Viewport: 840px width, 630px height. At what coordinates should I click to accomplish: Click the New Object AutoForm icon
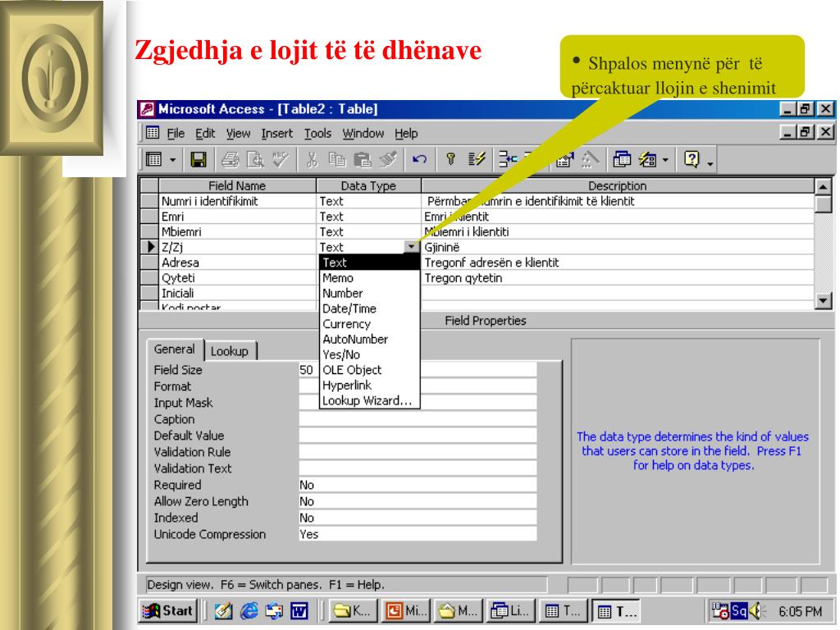[647, 160]
